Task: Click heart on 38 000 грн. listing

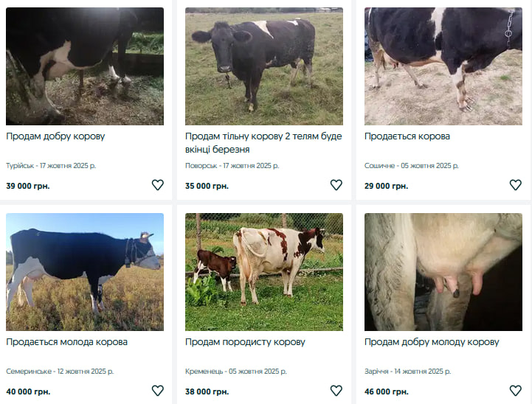Action: point(336,391)
